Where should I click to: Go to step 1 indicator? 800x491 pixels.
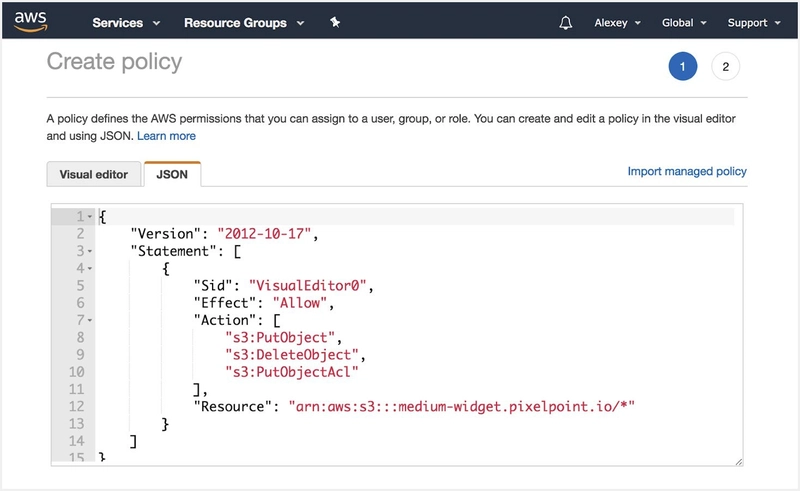point(682,67)
